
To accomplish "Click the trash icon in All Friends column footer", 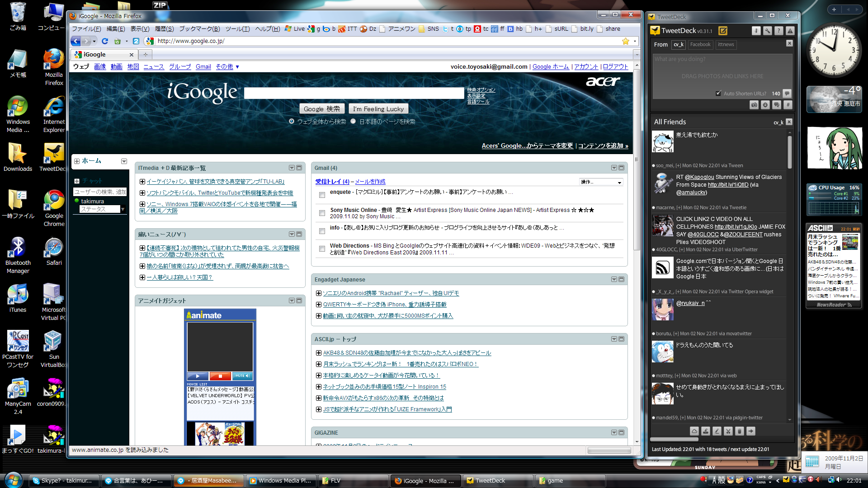I will [740, 431].
